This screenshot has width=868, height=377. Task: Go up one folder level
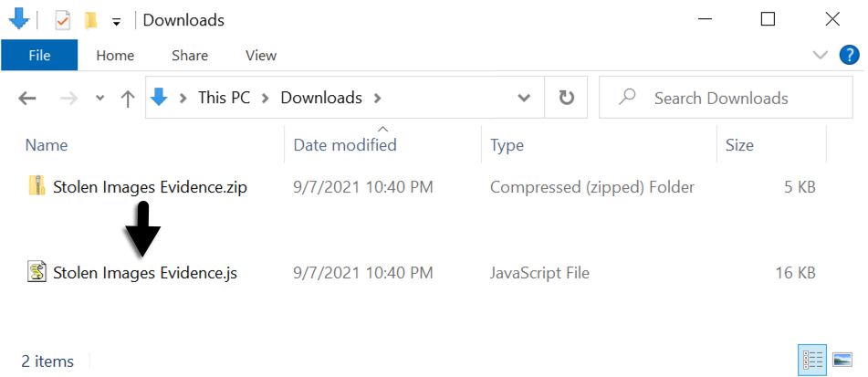tap(128, 99)
